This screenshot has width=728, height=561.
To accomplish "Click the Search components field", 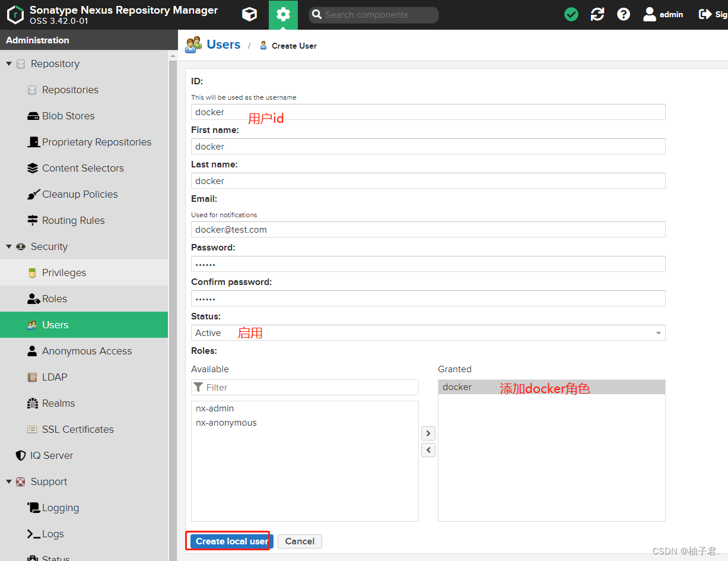I will [x=373, y=14].
